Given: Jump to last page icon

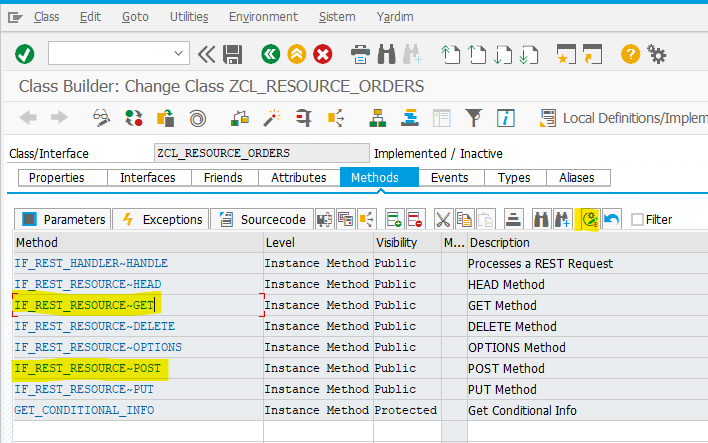Looking at the screenshot, I should 529,54.
